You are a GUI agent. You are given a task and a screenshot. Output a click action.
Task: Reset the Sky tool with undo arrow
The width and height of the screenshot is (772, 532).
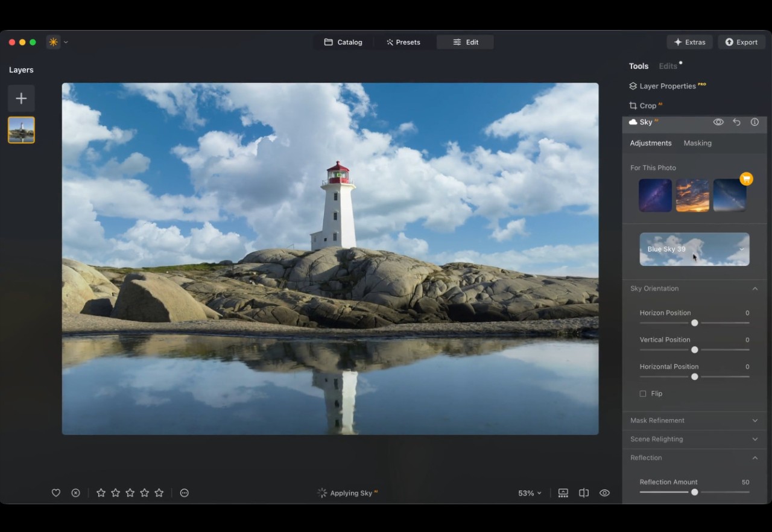[x=736, y=122]
